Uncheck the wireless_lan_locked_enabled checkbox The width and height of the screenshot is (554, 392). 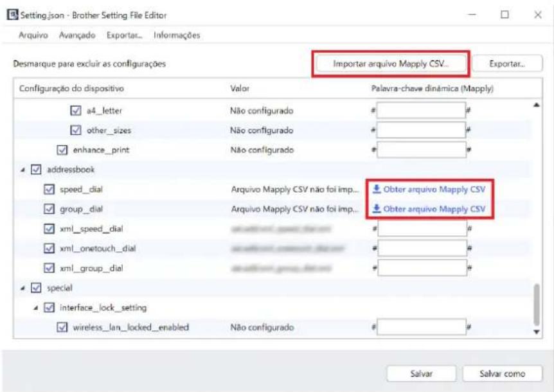[62, 327]
